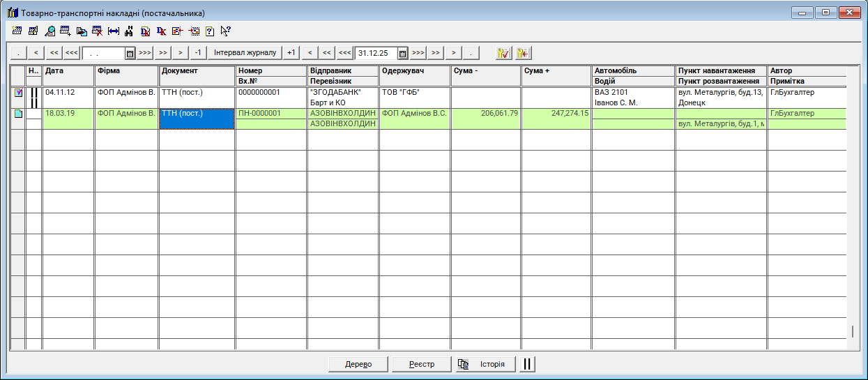This screenshot has width=868, height=380.
Task: Open the 'Історія' document history
Action: coord(485,364)
